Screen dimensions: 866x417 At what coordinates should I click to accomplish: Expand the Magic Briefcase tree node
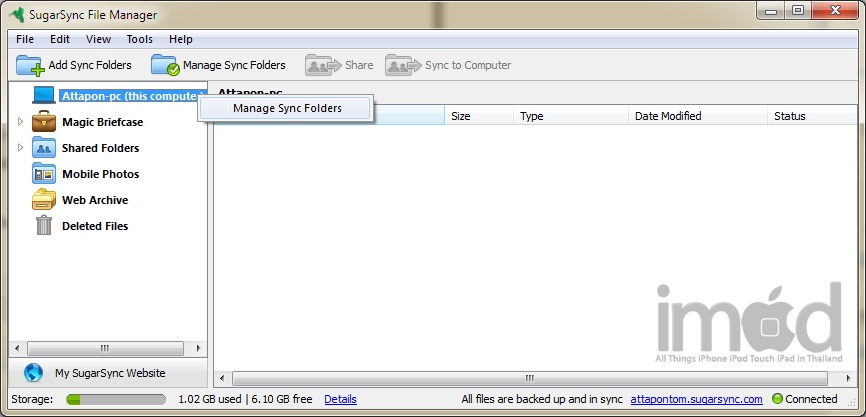point(21,122)
